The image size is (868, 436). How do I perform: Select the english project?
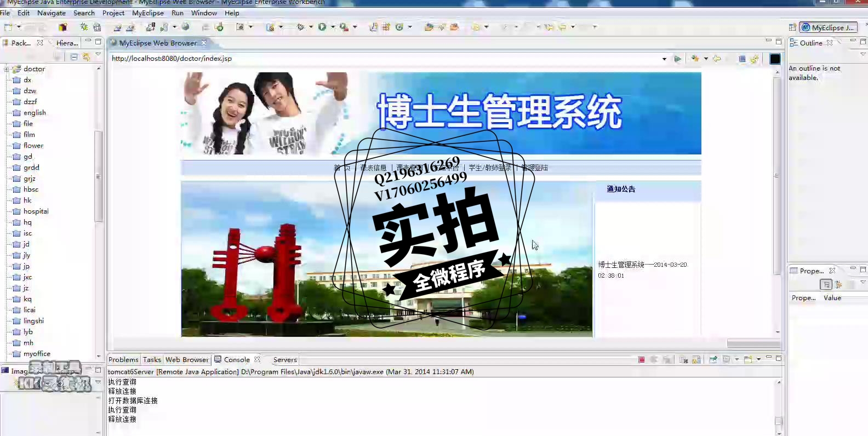point(35,113)
